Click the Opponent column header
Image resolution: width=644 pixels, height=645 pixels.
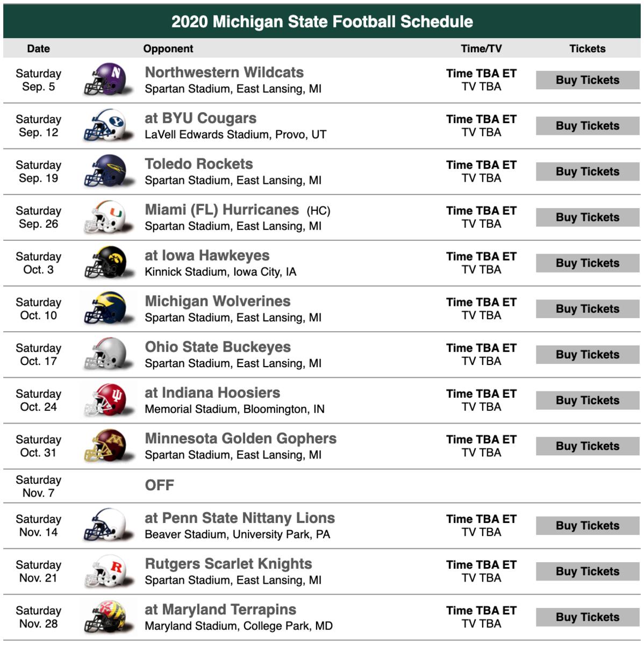pos(168,48)
